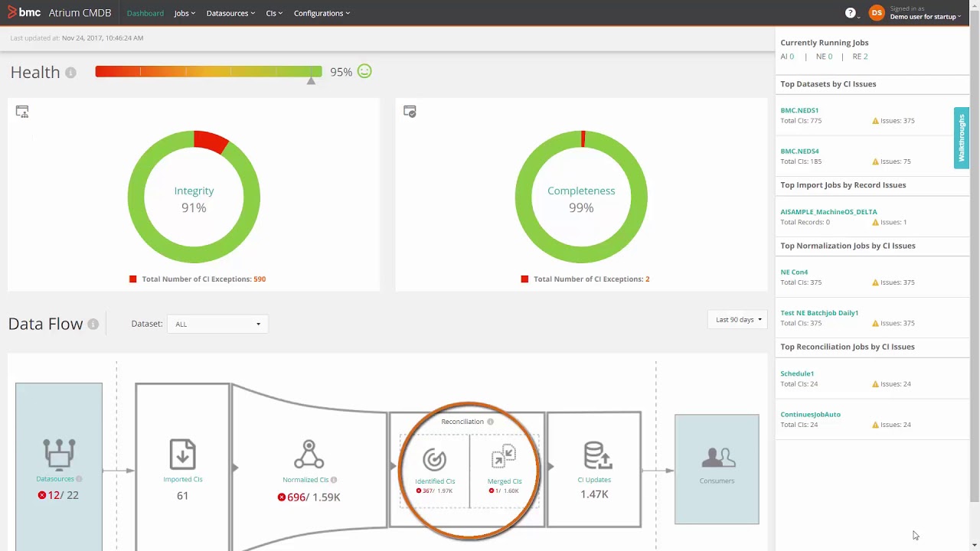Click the Completeness 99% donut chart
This screenshot has height=551, width=980.
(x=581, y=197)
